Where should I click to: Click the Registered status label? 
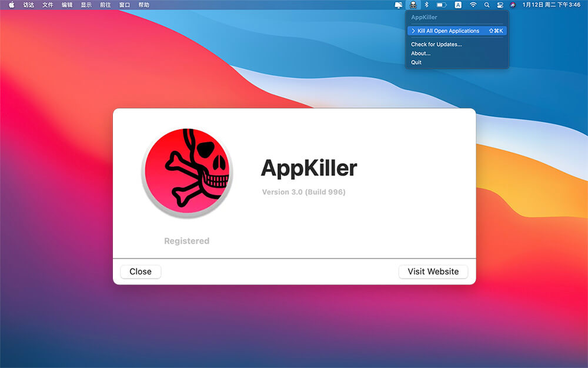tap(187, 241)
